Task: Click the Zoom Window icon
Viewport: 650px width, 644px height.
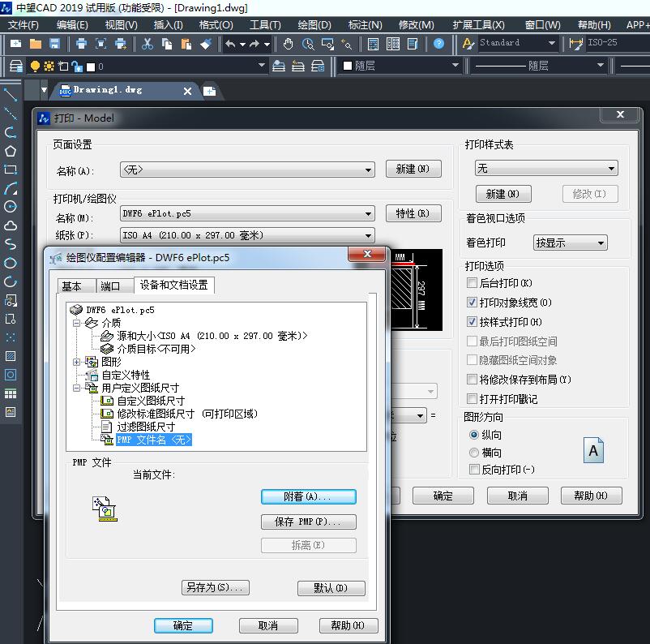Action: pyautogui.click(x=327, y=43)
